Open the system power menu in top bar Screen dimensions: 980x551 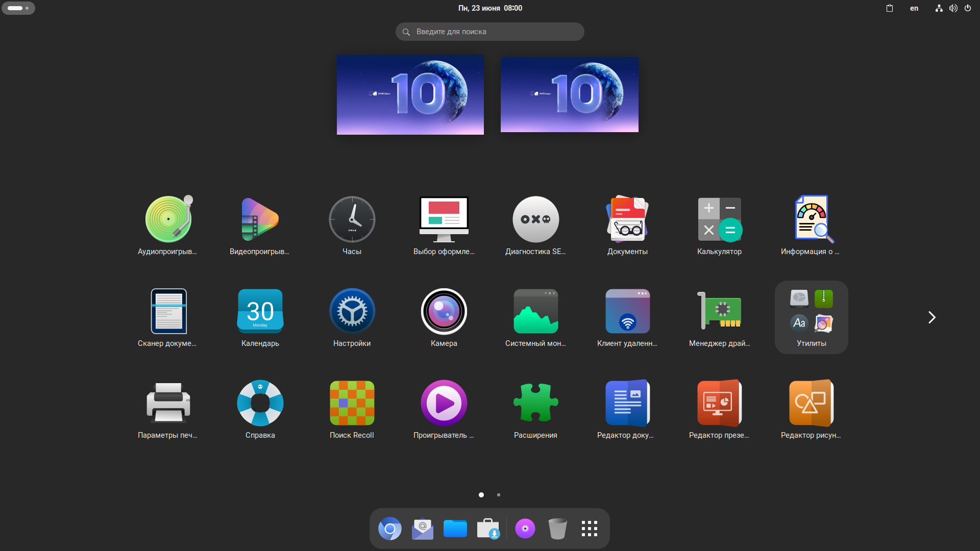[968, 8]
